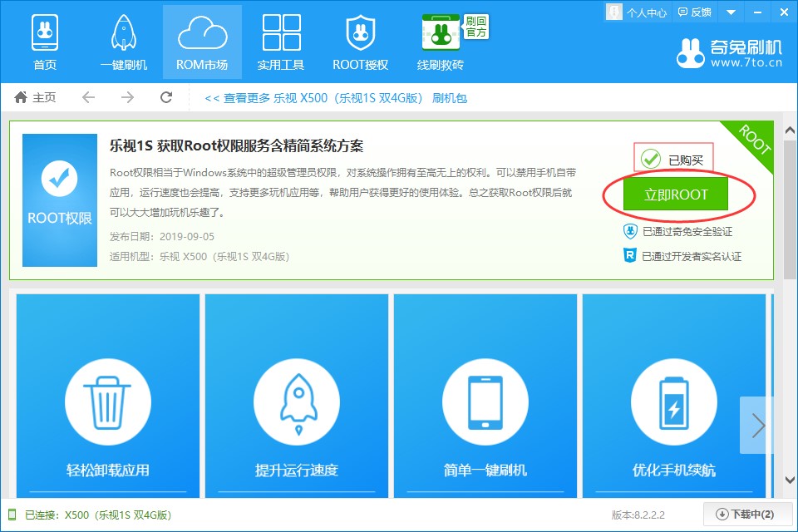
Task: Click the www.7to.cn website text
Action: 746,62
